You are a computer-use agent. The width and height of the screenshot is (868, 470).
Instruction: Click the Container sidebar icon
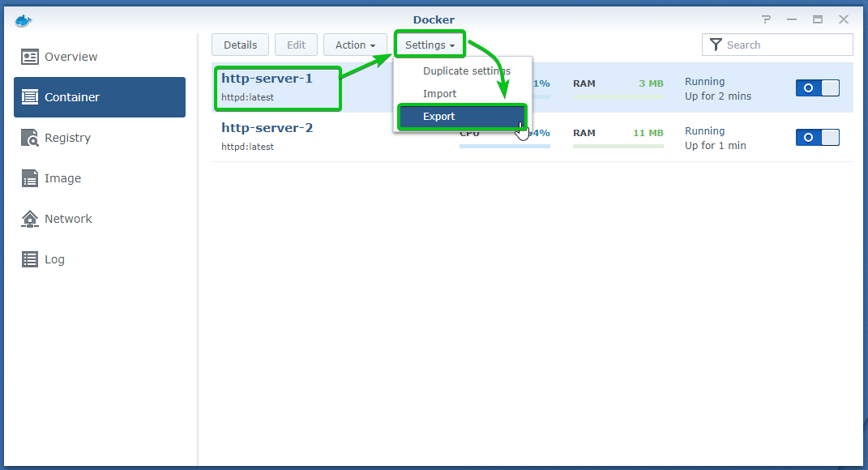pyautogui.click(x=30, y=97)
